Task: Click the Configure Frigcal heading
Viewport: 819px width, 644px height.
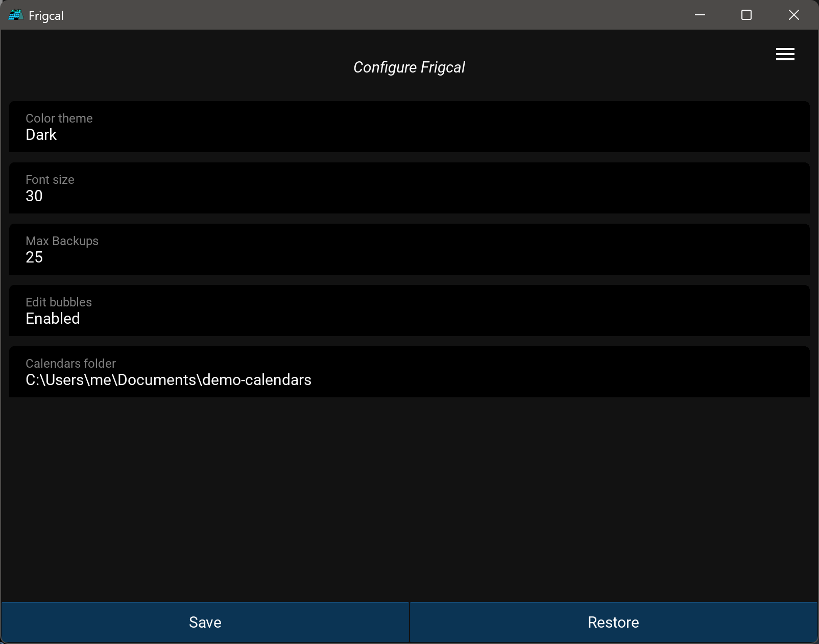Action: click(x=409, y=67)
